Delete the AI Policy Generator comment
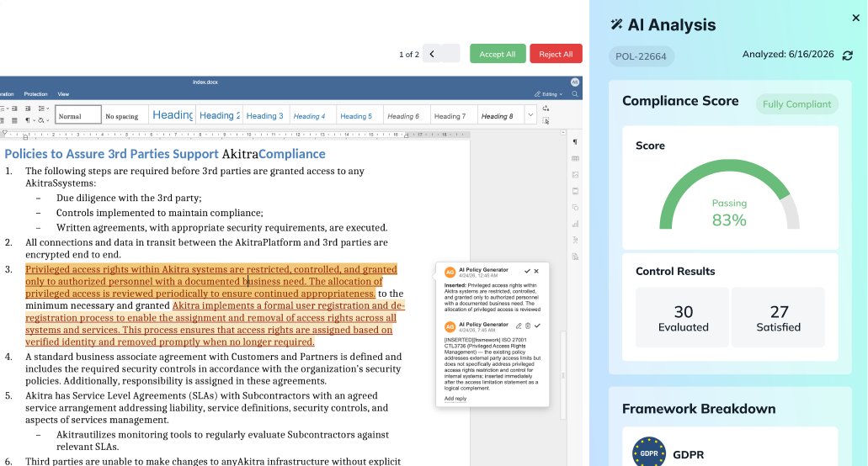 point(528,326)
